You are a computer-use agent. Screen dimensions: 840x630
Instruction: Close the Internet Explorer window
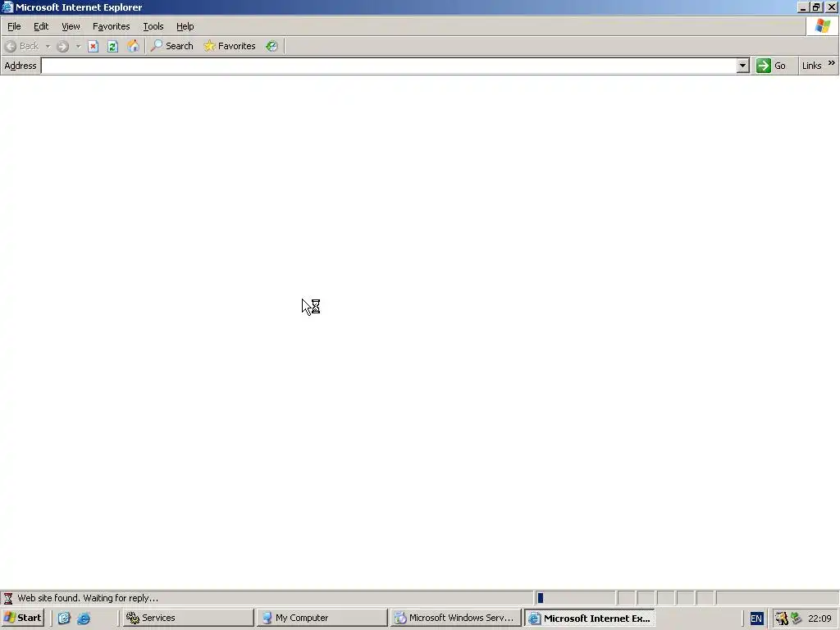[x=832, y=7]
